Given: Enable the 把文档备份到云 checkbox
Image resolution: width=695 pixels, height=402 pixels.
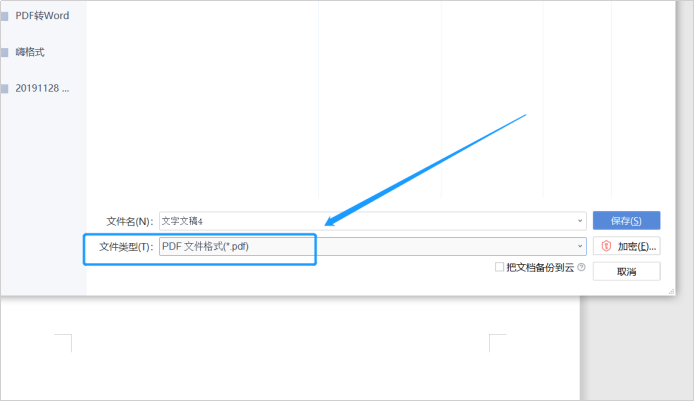Looking at the screenshot, I should click(x=500, y=267).
